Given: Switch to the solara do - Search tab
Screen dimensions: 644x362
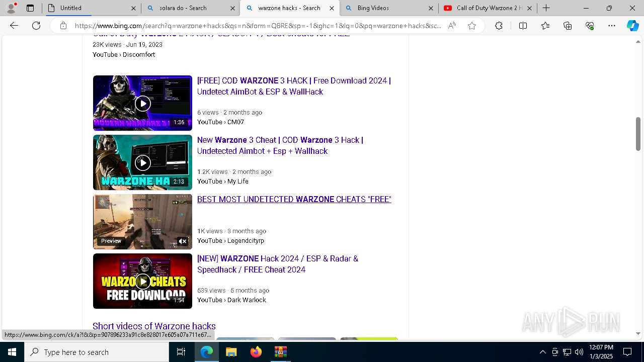Looking at the screenshot, I should [190, 8].
